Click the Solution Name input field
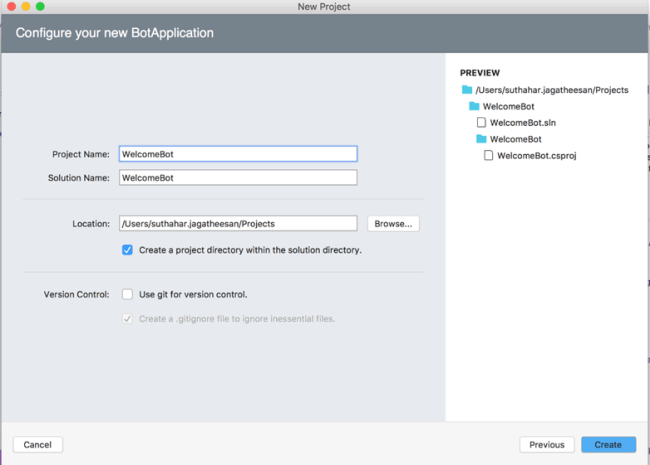This screenshot has width=650, height=465. 238,178
